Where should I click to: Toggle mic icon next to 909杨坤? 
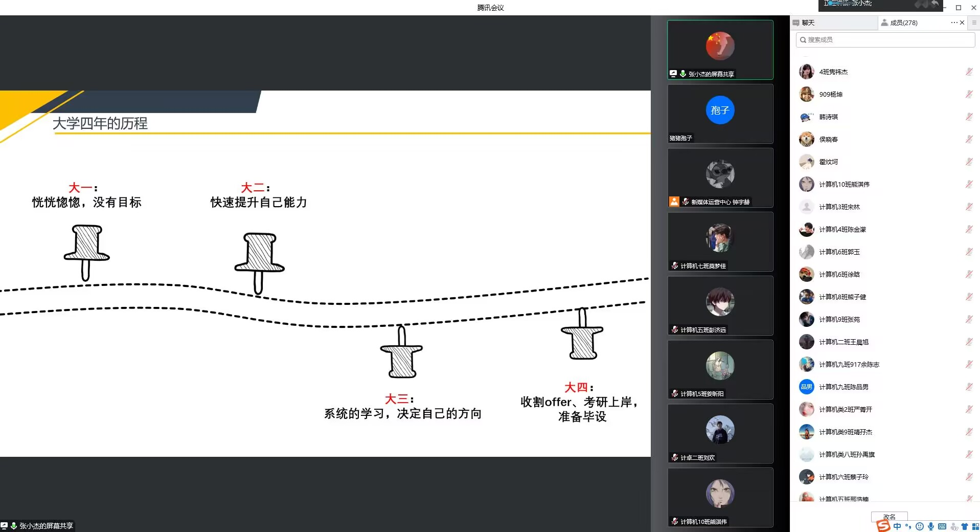point(969,95)
